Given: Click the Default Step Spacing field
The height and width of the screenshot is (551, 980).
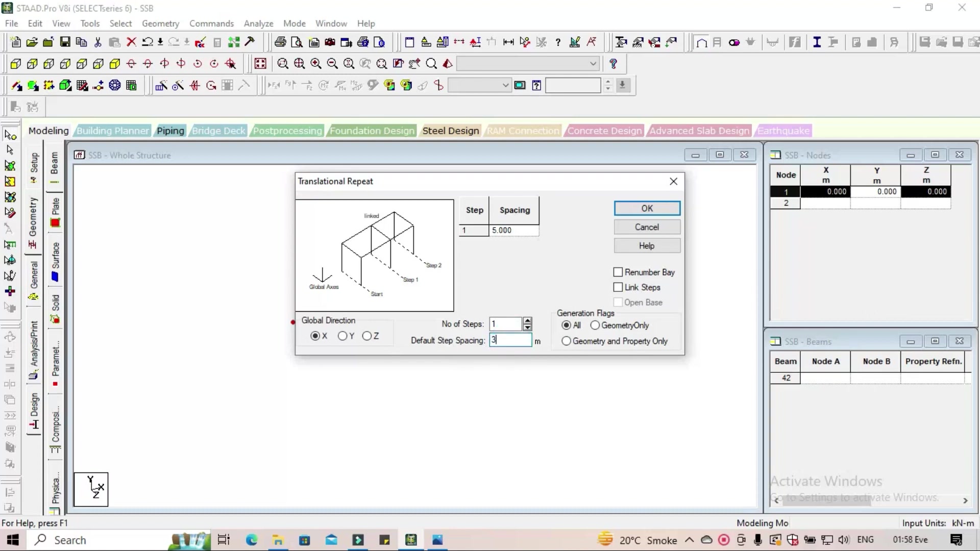Looking at the screenshot, I should [x=510, y=340].
